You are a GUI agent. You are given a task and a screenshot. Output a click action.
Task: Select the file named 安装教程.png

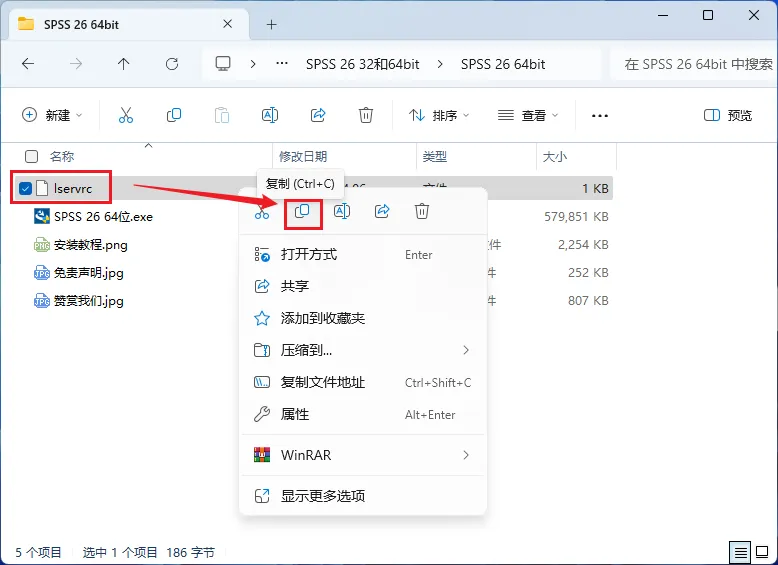click(x=91, y=245)
